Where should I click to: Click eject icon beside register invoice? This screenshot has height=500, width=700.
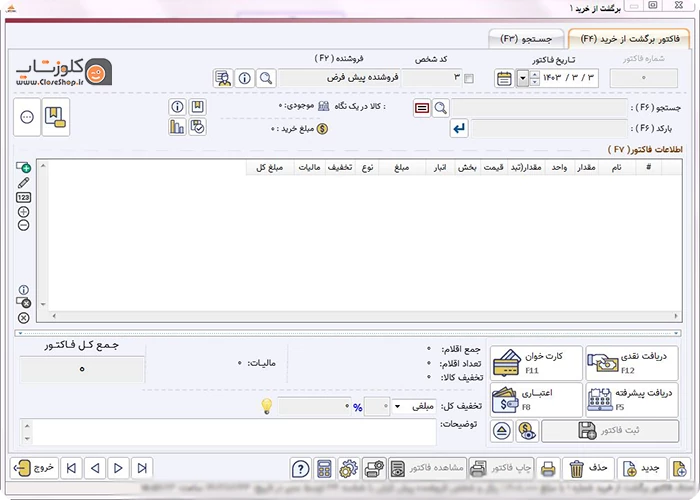pyautogui.click(x=502, y=431)
